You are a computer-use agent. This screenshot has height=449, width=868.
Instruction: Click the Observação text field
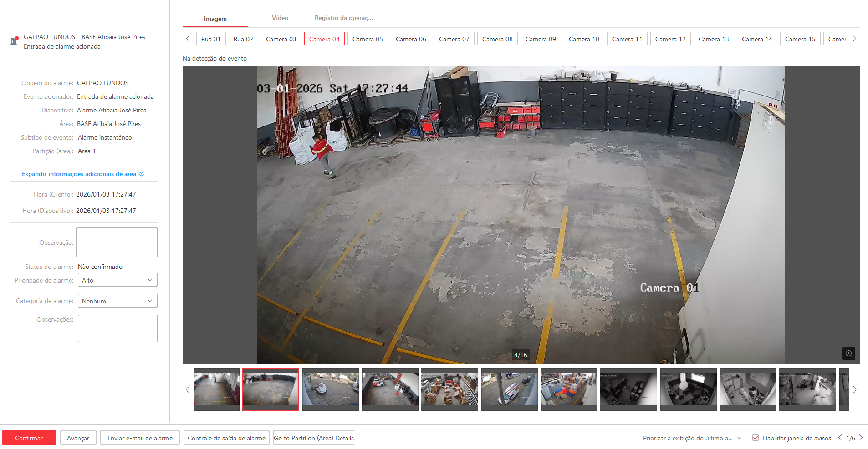pos(117,242)
